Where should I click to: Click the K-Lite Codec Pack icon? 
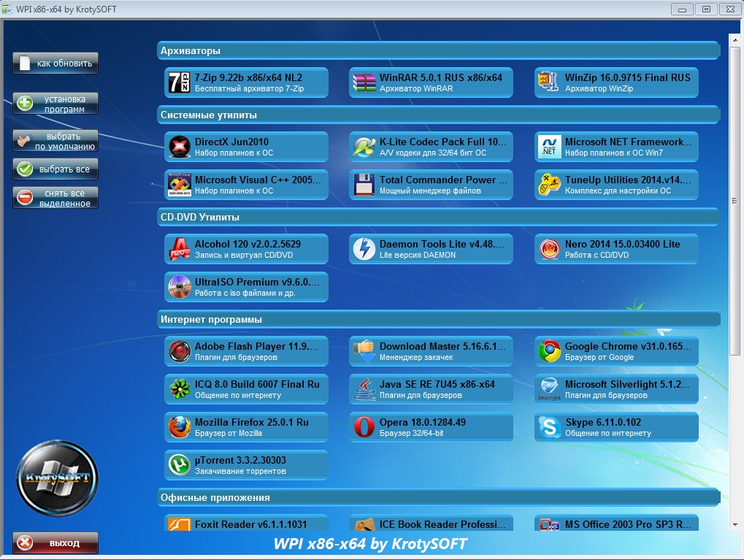point(364,147)
